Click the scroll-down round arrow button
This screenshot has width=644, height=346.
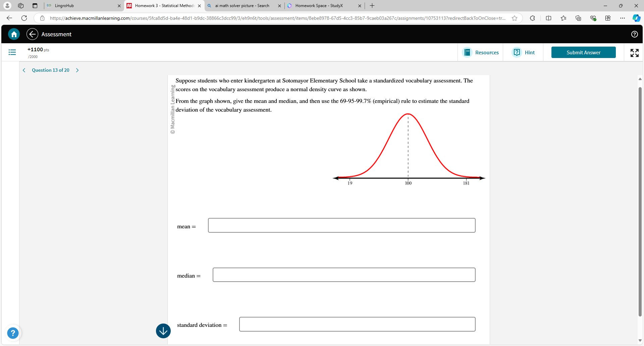pos(163,331)
